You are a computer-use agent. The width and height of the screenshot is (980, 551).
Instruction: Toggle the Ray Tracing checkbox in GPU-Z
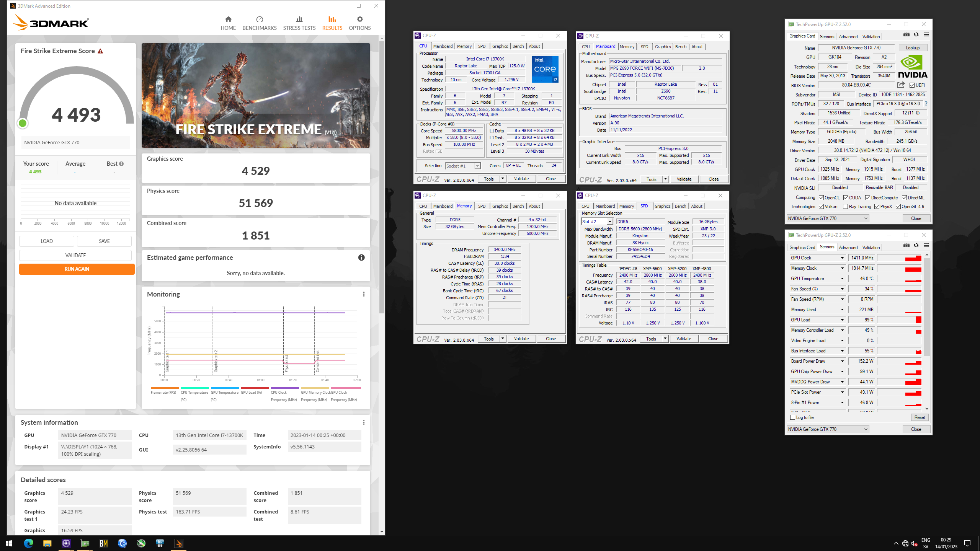click(846, 207)
